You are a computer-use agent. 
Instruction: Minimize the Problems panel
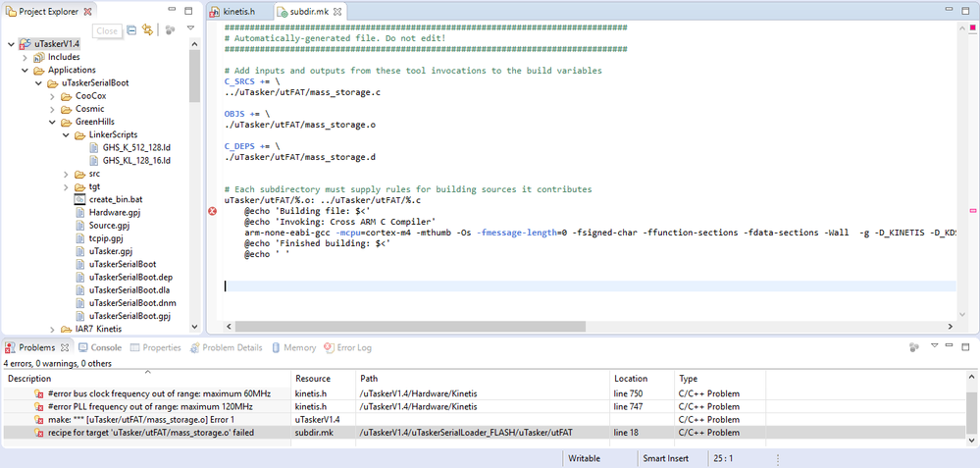click(x=950, y=345)
